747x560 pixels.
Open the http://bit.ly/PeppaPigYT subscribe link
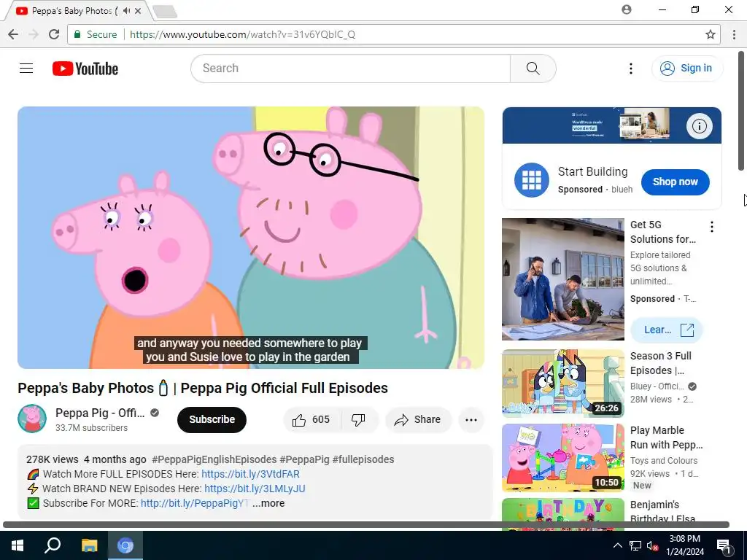[195, 503]
